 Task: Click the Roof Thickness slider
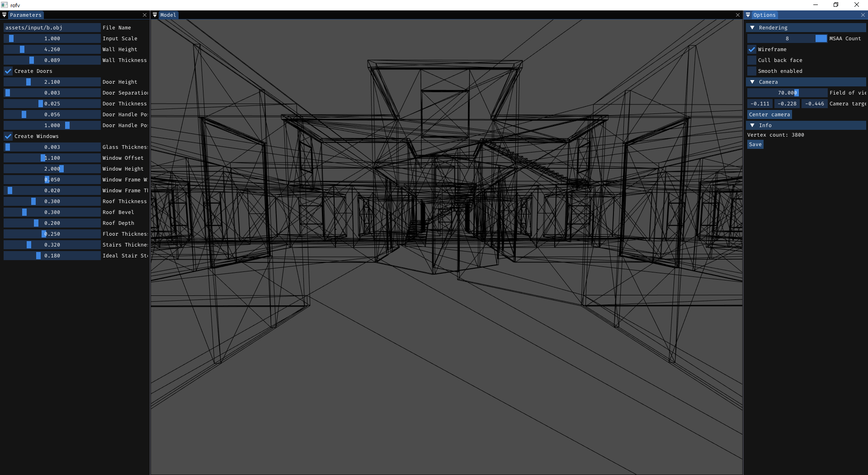[x=52, y=201]
